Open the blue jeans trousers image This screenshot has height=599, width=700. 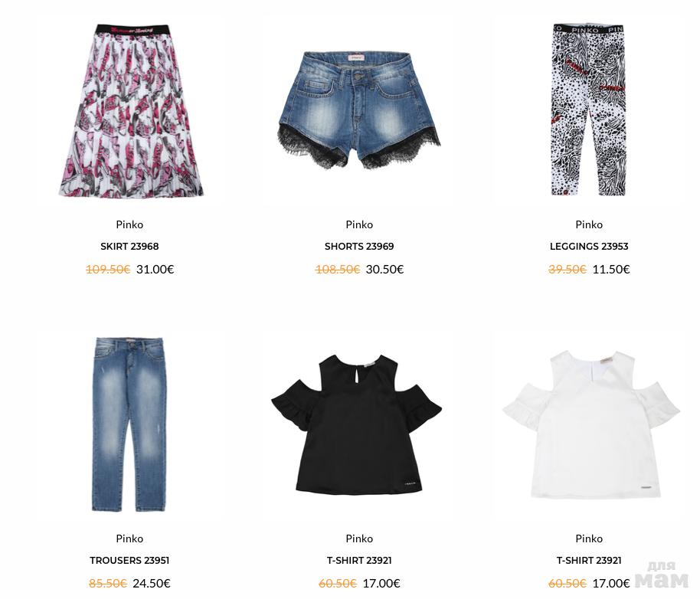coord(129,424)
